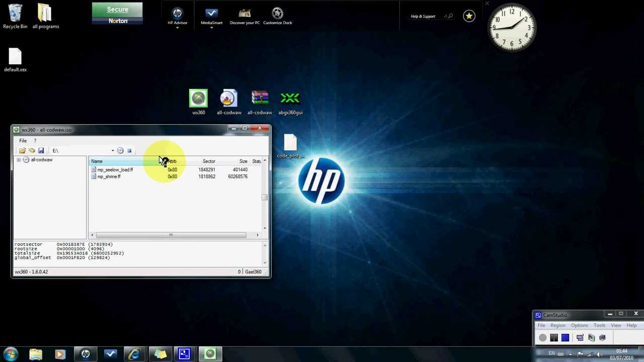Click the Gael360 status bar entry
This screenshot has width=644, height=362.
point(253,272)
